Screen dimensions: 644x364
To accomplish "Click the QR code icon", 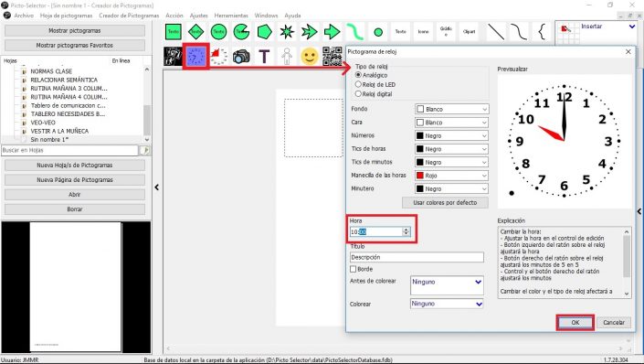I will (332, 57).
